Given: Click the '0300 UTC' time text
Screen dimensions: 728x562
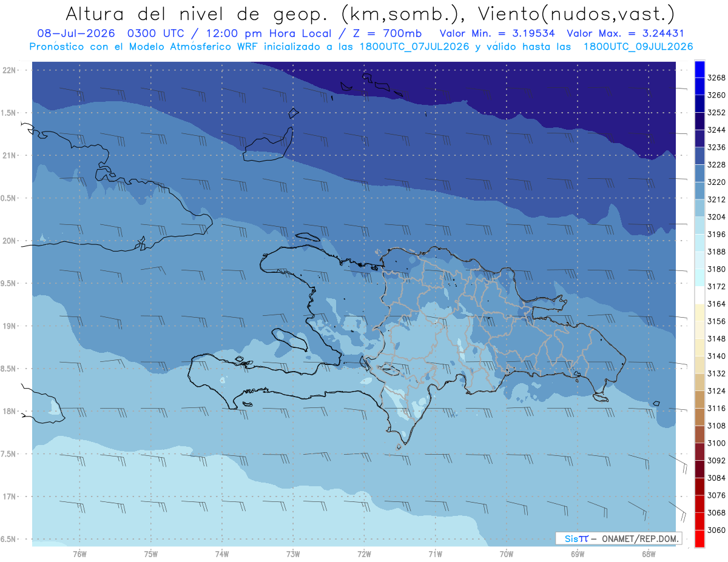Looking at the screenshot, I should [158, 34].
